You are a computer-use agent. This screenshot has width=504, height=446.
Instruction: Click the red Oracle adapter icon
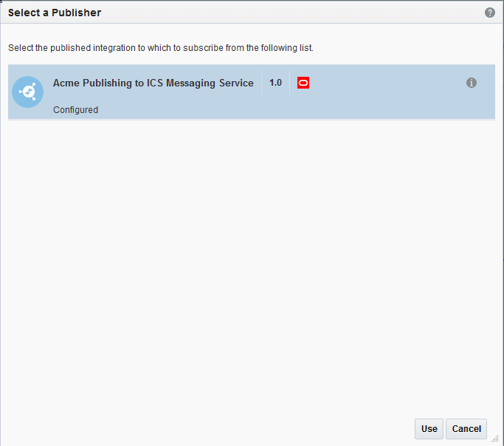(x=303, y=83)
